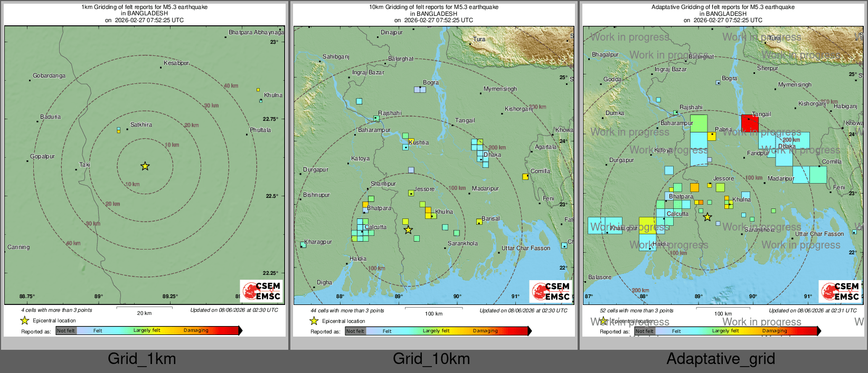Open the Adaptative_grid map thumbnail
Image resolution: width=868 pixels, height=373 pixels.
pyautogui.click(x=723, y=169)
